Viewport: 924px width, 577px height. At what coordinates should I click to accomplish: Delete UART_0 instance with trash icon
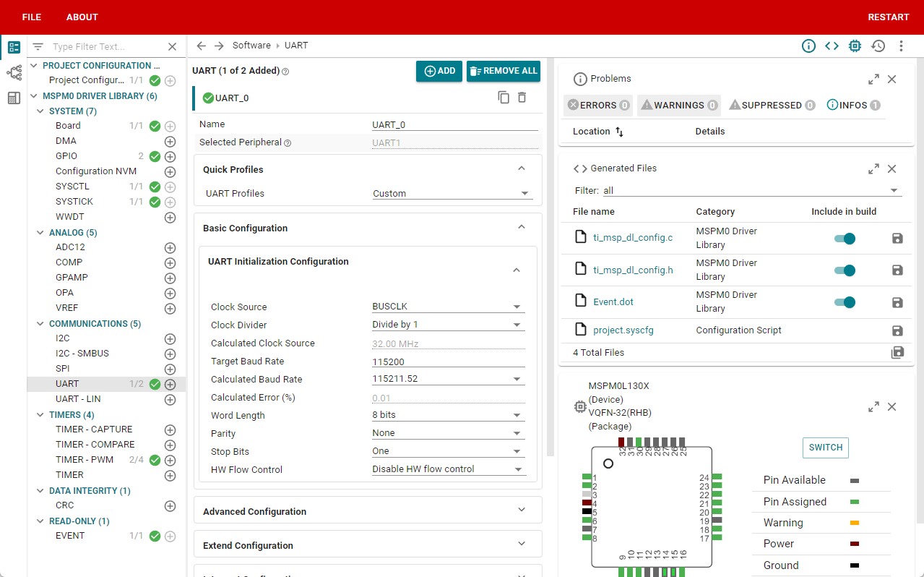(x=522, y=98)
